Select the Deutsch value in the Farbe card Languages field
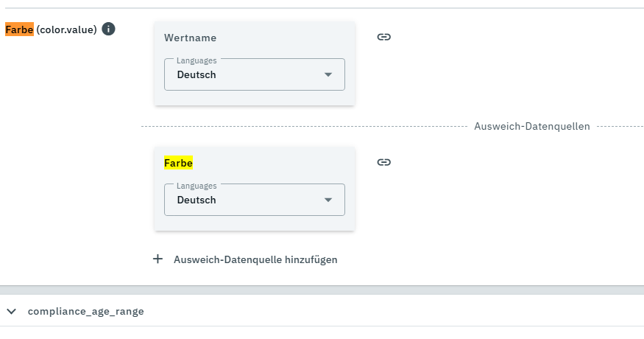644x339 pixels. [197, 200]
